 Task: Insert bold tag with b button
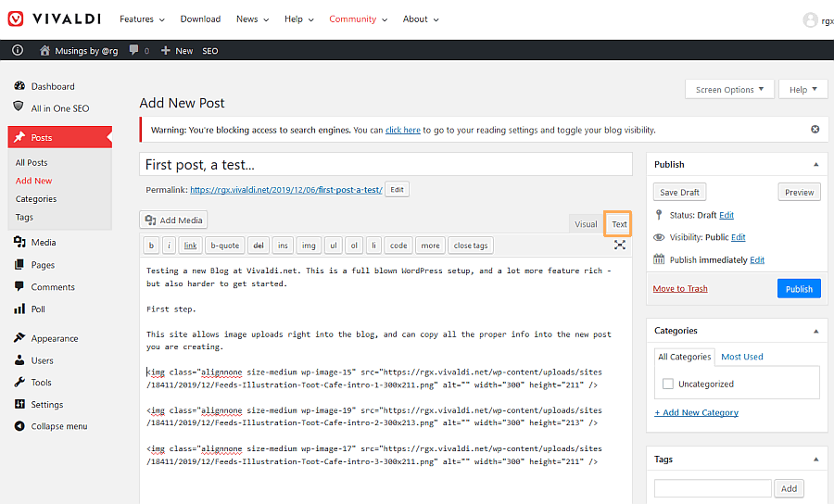coord(151,246)
